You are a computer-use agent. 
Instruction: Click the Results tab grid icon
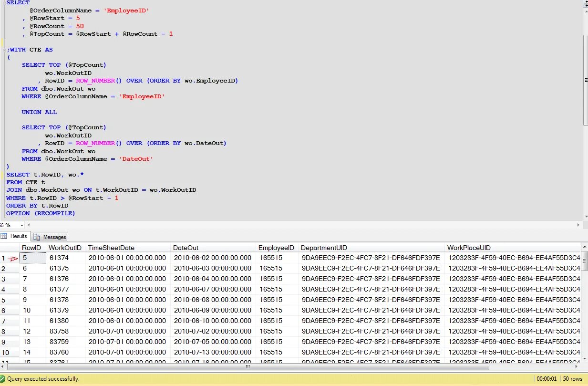coord(4,236)
